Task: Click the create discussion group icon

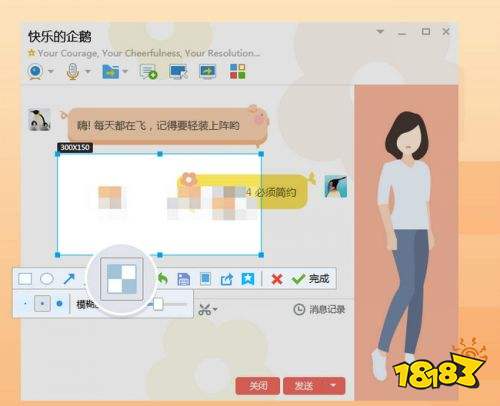Action: click(148, 72)
